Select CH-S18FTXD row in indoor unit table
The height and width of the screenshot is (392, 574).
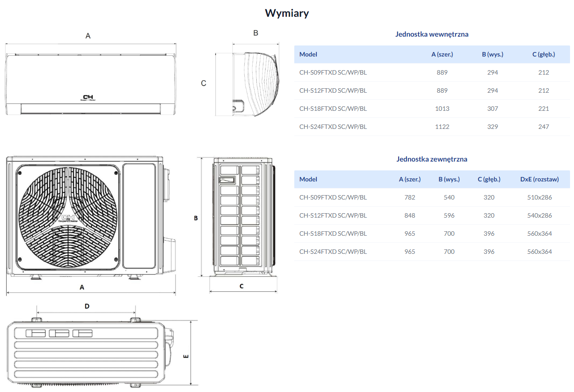(x=432, y=109)
